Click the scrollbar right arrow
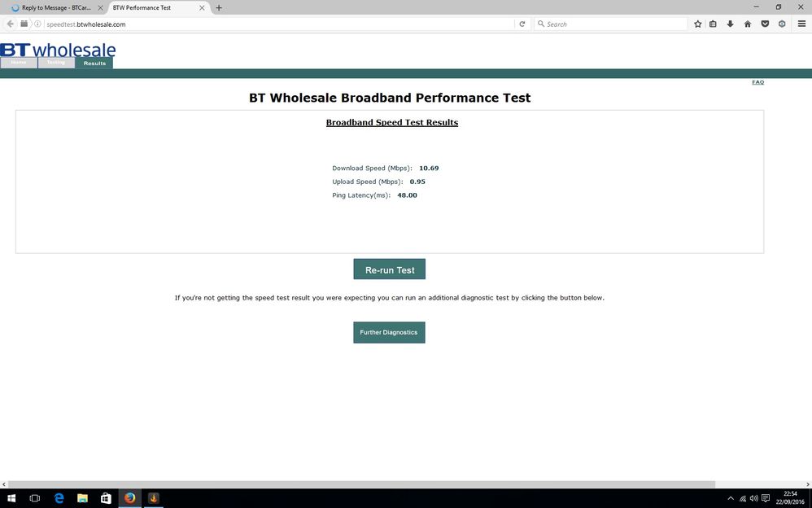 808,484
